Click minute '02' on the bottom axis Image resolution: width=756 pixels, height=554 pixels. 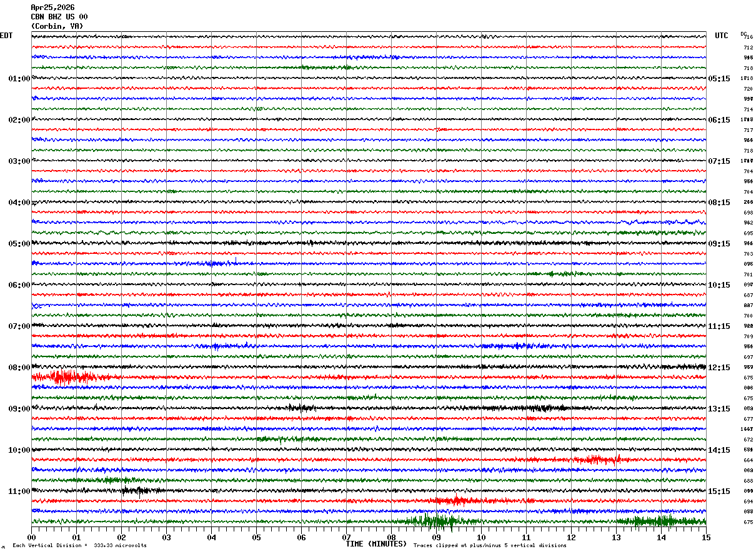(121, 537)
